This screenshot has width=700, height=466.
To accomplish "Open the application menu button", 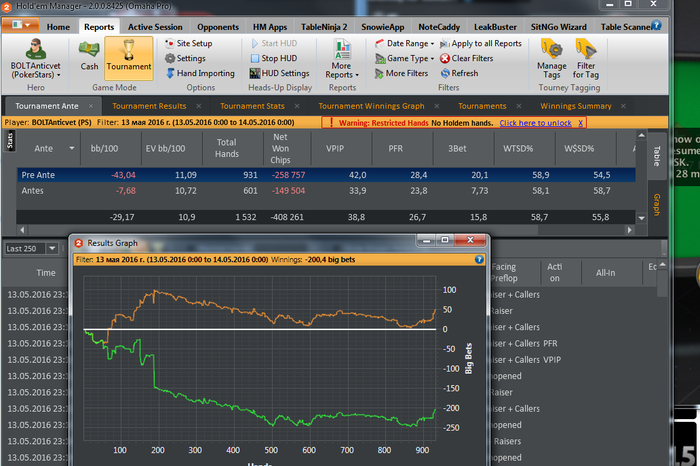I will pyautogui.click(x=21, y=25).
